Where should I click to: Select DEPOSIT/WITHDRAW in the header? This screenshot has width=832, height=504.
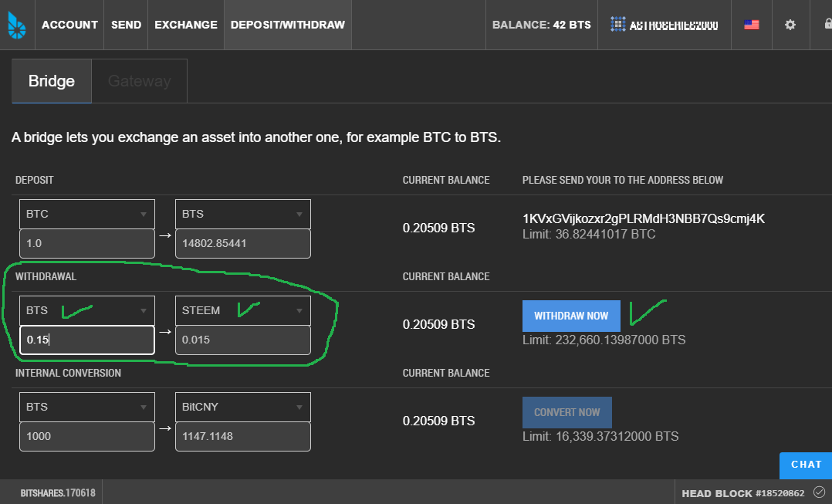pos(288,25)
